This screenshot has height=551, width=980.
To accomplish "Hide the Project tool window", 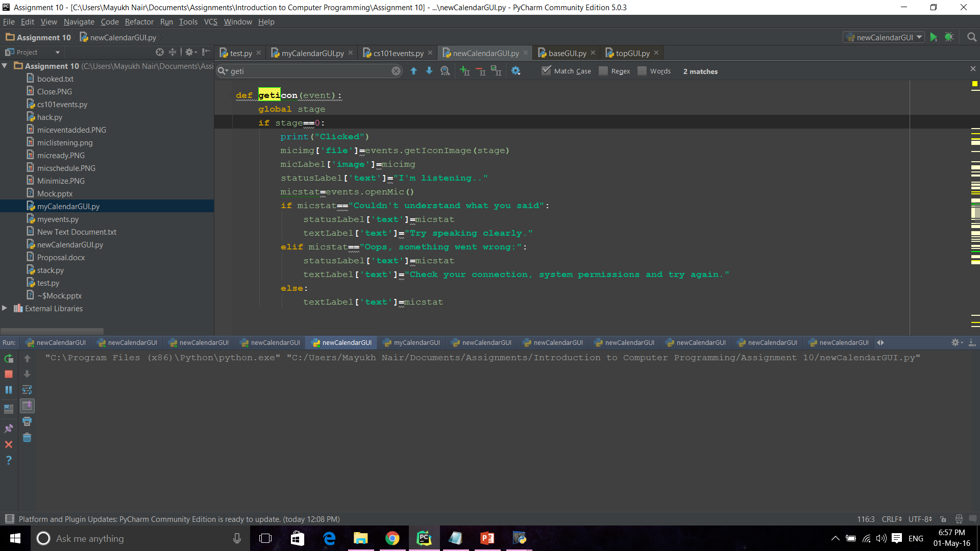I will [x=206, y=52].
